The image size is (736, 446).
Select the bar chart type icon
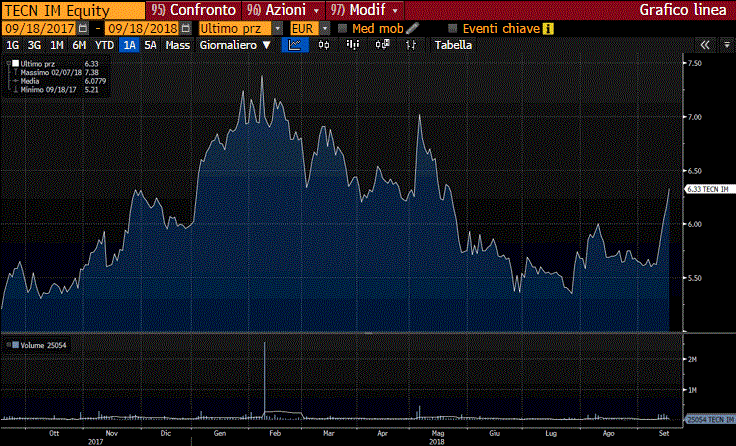353,45
